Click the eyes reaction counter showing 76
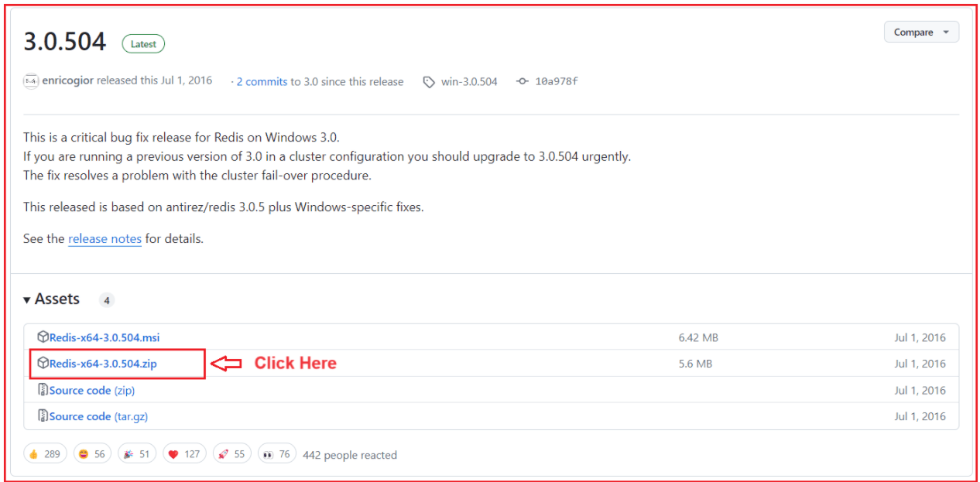Screen dimensions: 980x482 click(276, 453)
